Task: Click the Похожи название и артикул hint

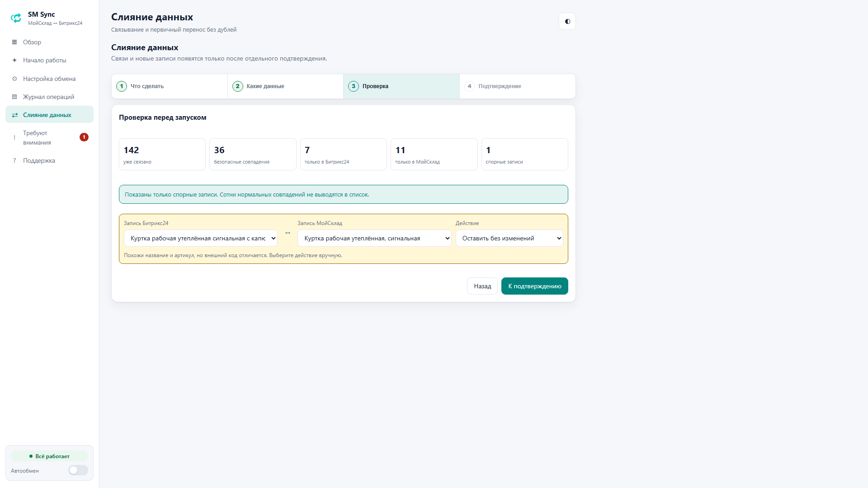Action: (233, 255)
